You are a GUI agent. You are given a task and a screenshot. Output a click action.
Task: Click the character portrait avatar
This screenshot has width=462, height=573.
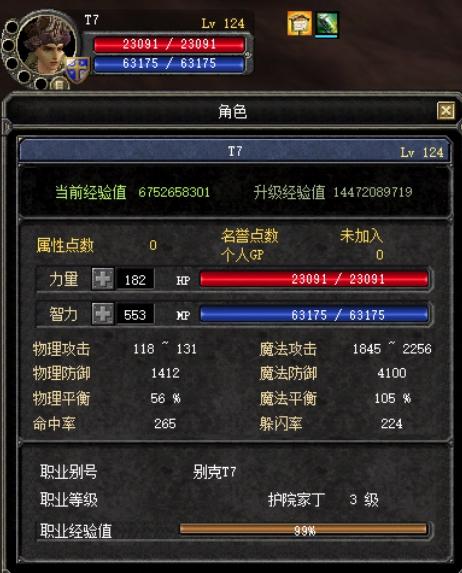(46, 46)
